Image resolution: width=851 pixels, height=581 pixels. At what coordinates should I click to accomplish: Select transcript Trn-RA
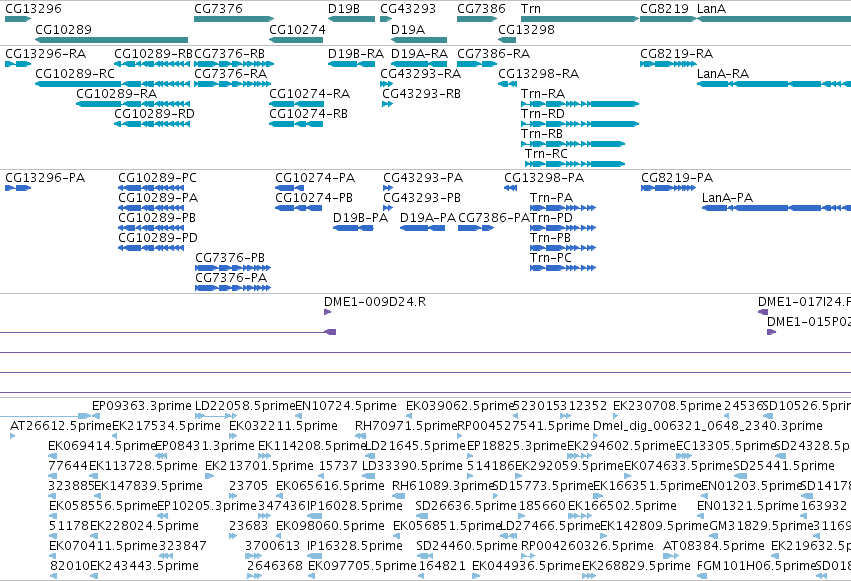[x=580, y=104]
